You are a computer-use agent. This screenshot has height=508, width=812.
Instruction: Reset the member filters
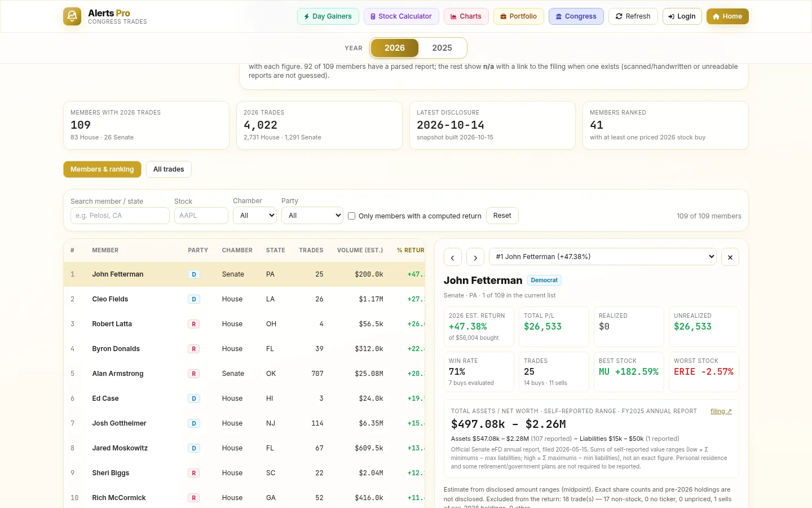click(x=502, y=216)
